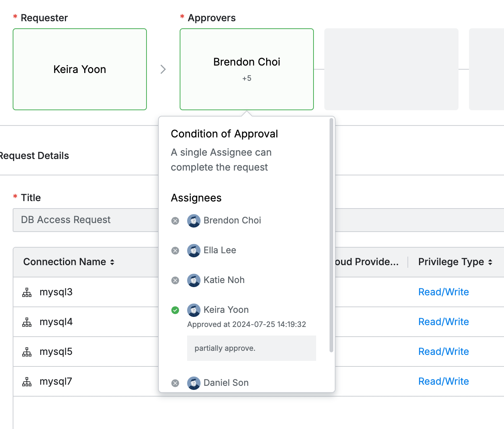Sort by Privilege Type column arrows
The height and width of the screenshot is (429, 504).
490,262
